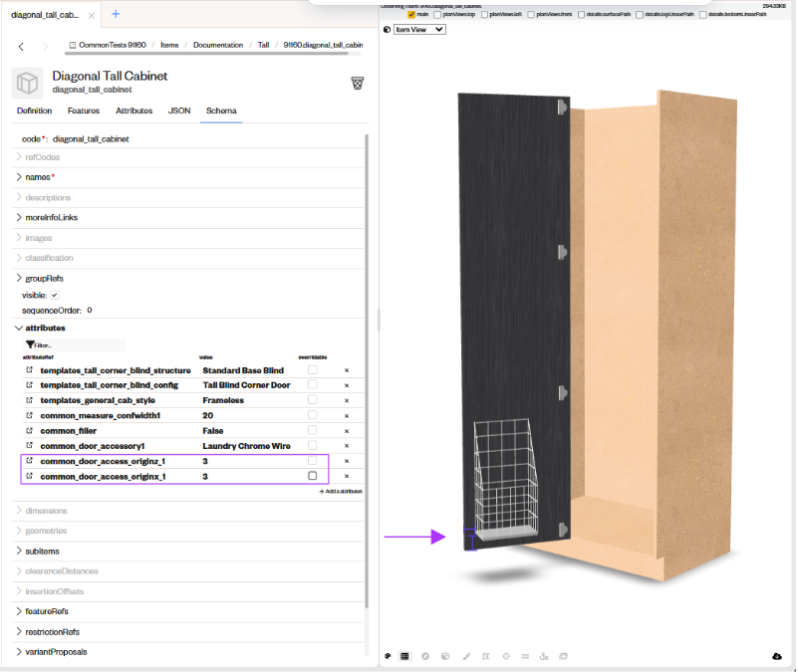
Task: Expand the restrictionRefs section
Action: tap(19, 631)
